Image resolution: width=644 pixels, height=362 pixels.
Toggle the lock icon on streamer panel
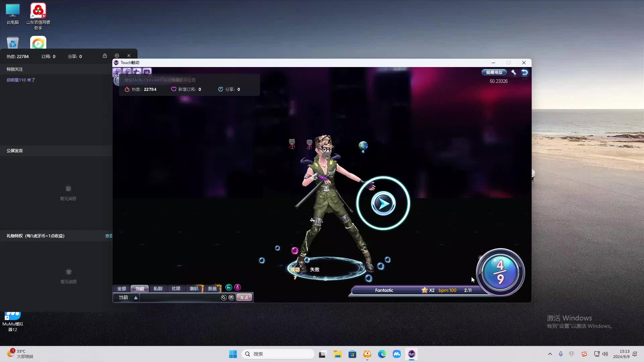point(105,56)
